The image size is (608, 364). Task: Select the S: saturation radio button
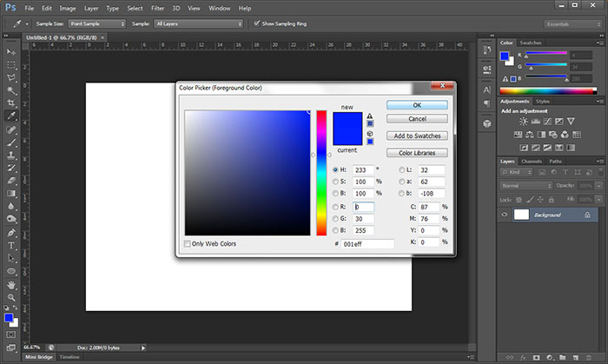[x=336, y=182]
